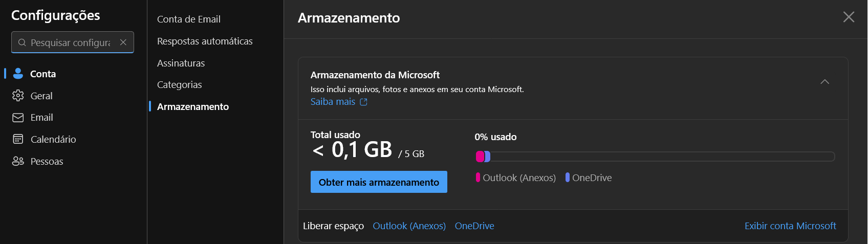Select the Calendário calendar icon
The image size is (868, 244).
18,139
